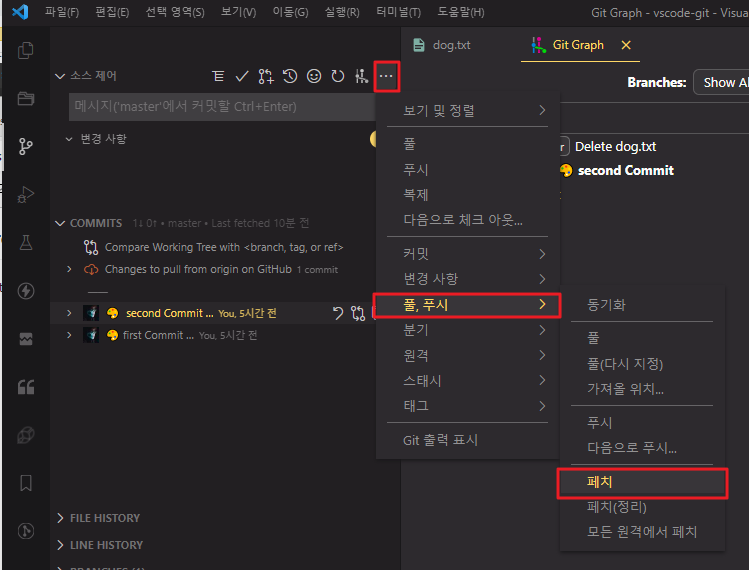Open the cube activity bar icon
Viewport: 749px width, 570px height.
(26, 435)
